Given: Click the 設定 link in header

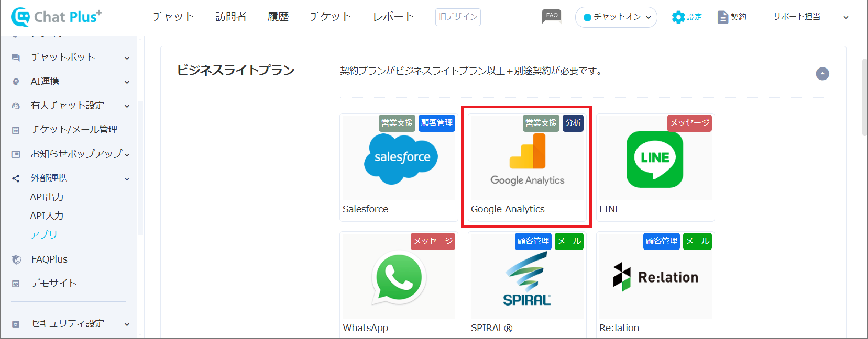Looking at the screenshot, I should point(694,17).
